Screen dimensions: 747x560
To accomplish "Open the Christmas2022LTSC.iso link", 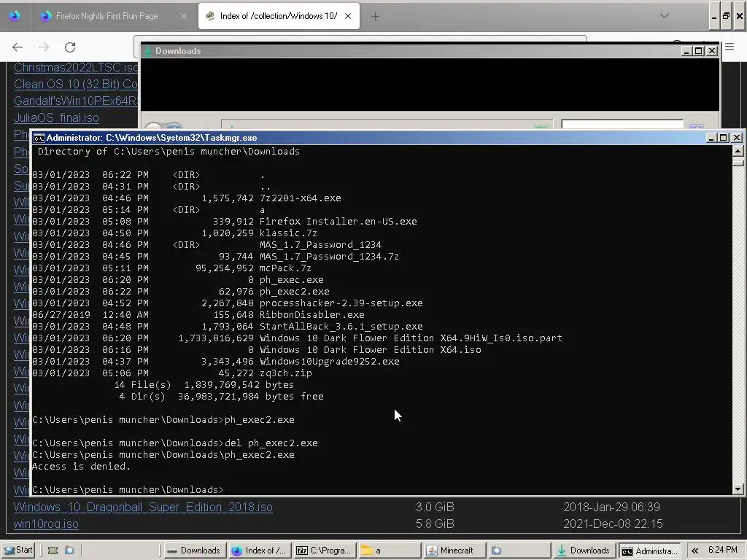I will 76,67.
